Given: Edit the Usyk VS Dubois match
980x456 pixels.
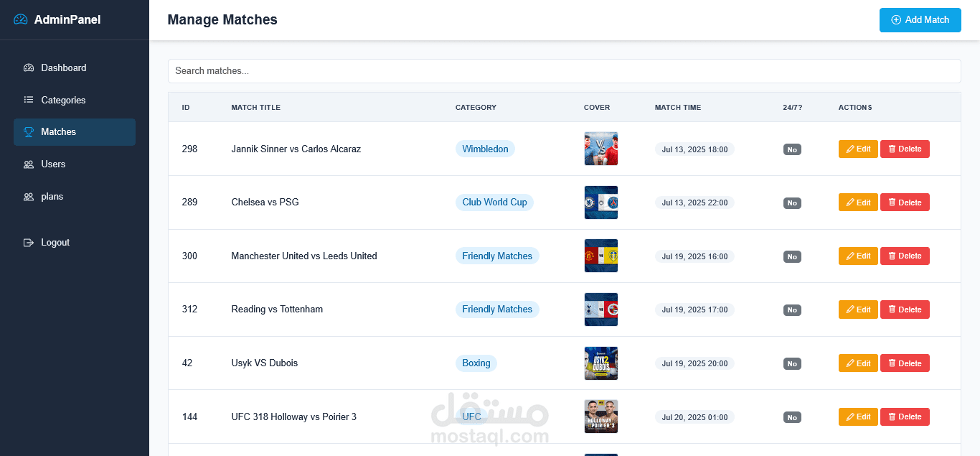Looking at the screenshot, I should click(858, 363).
